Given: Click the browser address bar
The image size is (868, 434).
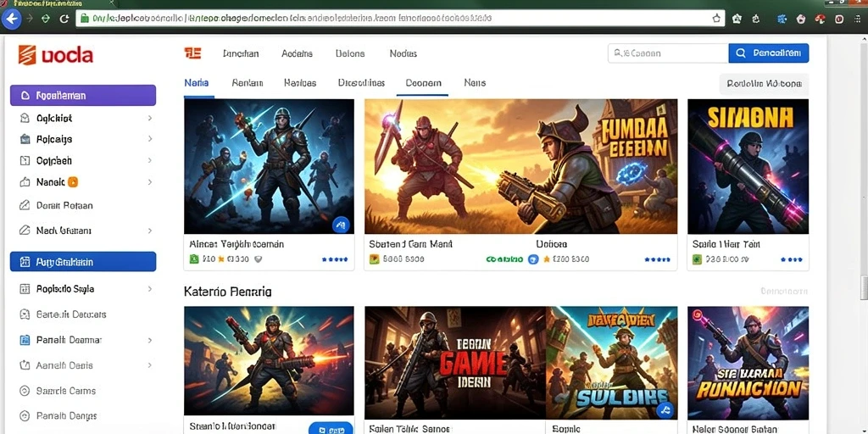Looking at the screenshot, I should pos(401,19).
